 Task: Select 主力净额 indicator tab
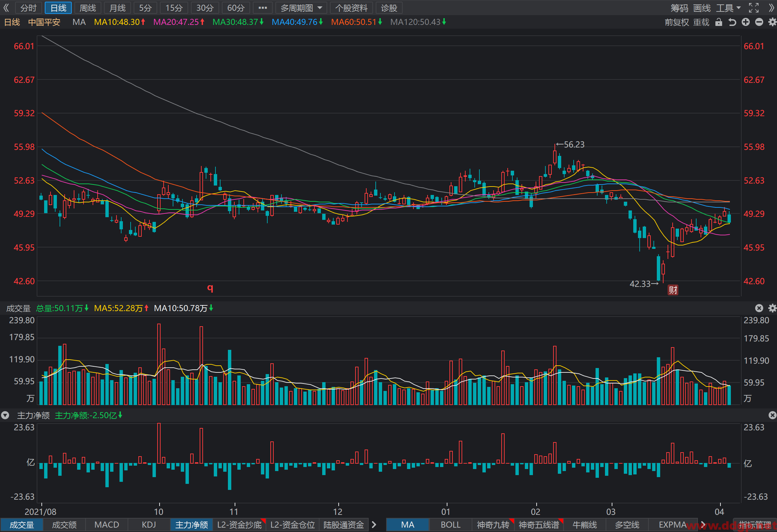(x=192, y=525)
